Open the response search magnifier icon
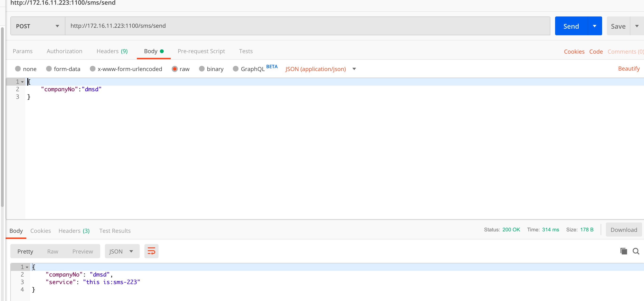The width and height of the screenshot is (644, 301). click(636, 251)
